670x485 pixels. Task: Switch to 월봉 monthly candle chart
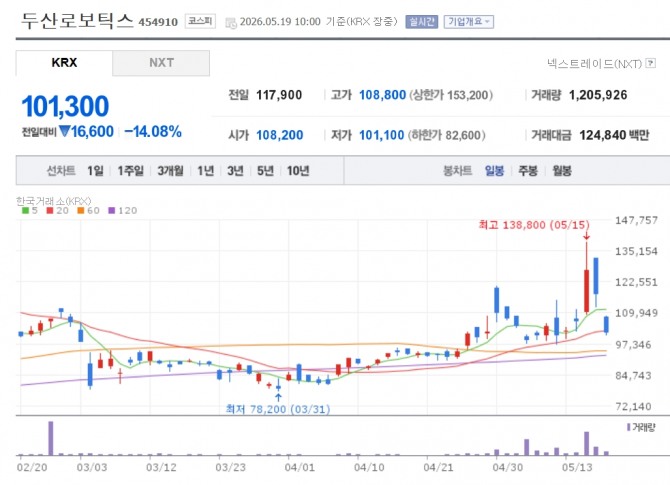[x=561, y=171]
